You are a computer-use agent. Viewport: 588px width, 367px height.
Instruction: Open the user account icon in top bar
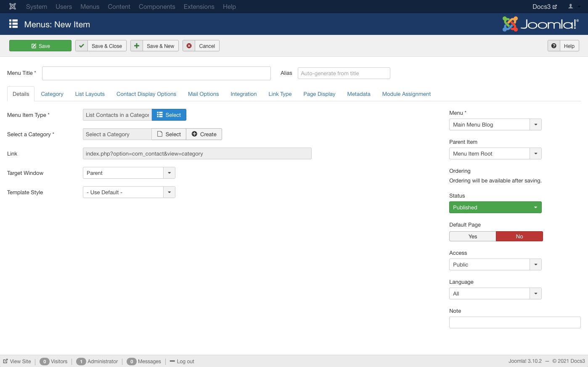tap(571, 7)
